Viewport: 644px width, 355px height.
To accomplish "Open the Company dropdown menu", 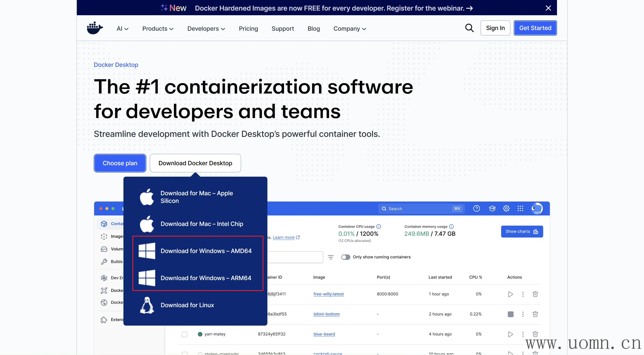I will pyautogui.click(x=350, y=29).
